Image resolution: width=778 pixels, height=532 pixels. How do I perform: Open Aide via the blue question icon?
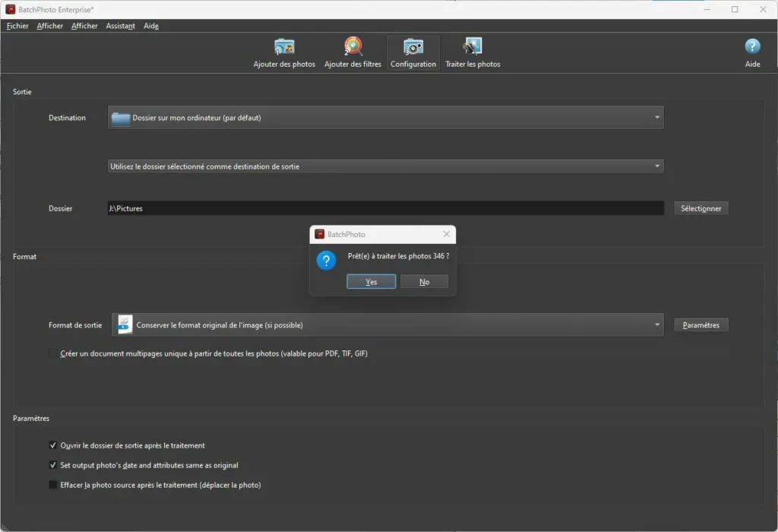(x=752, y=47)
